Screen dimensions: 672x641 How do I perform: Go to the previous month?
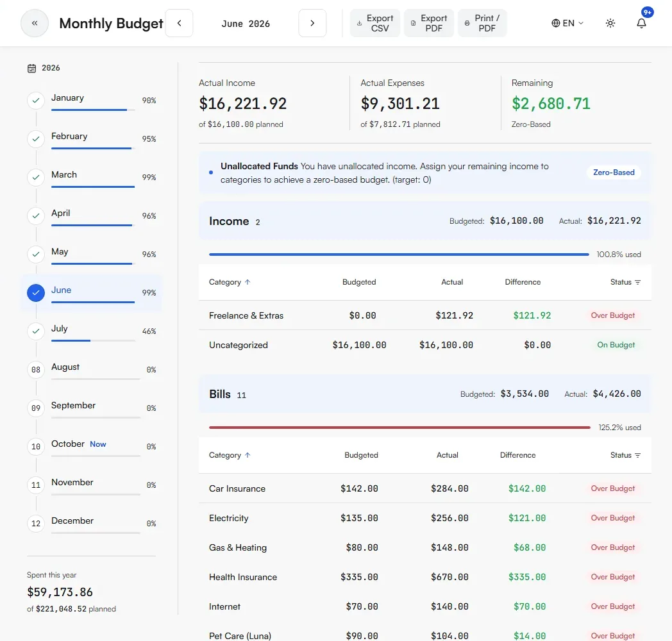(179, 23)
